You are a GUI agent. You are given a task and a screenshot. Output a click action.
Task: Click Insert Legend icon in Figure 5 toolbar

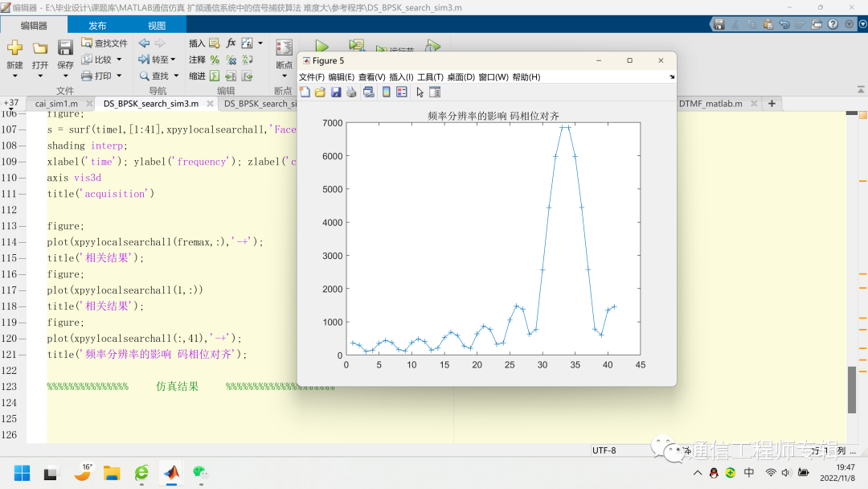tap(402, 92)
